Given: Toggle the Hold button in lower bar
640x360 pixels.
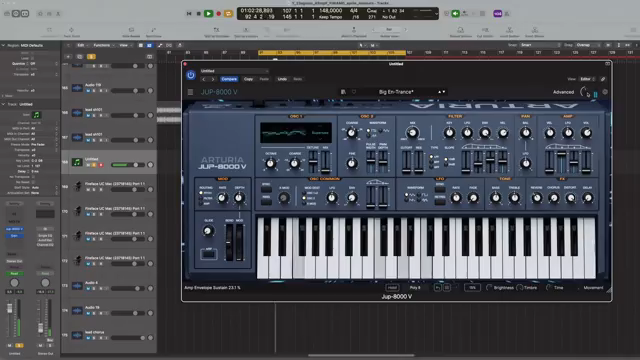Looking at the screenshot, I should pyautogui.click(x=392, y=288).
